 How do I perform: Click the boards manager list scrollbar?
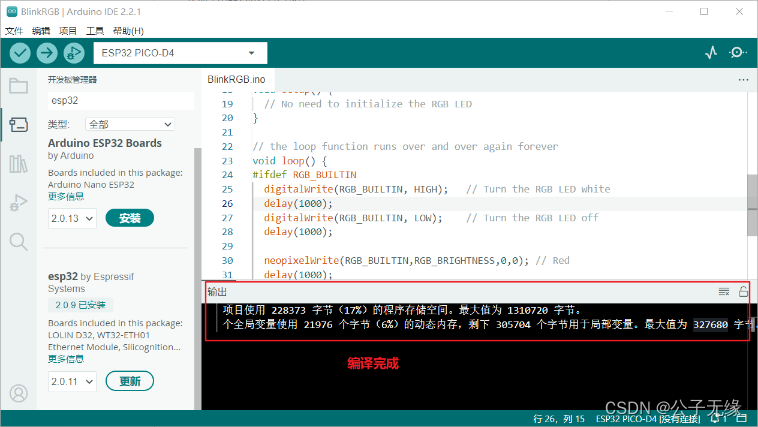point(197,278)
